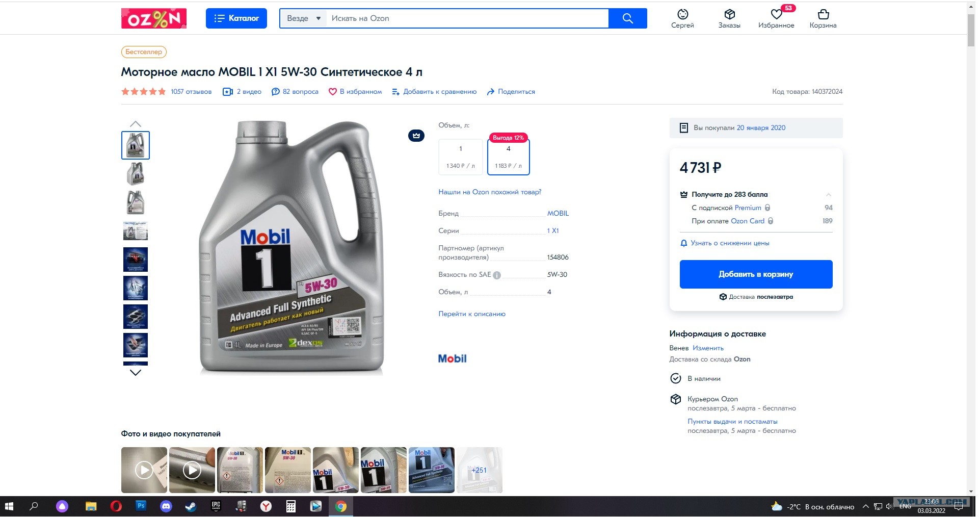
Task: Open Steam from taskbar
Action: tap(191, 507)
